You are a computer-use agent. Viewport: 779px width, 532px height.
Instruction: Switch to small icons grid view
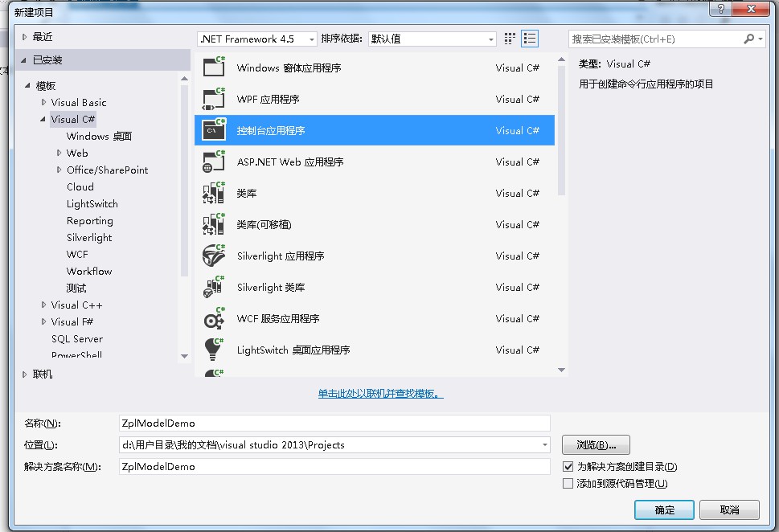[x=510, y=39]
